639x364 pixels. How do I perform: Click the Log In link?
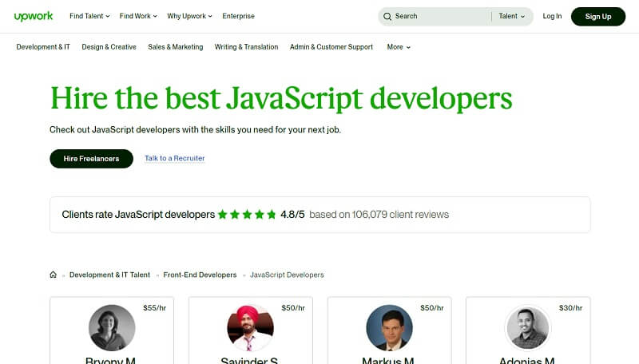[552, 16]
